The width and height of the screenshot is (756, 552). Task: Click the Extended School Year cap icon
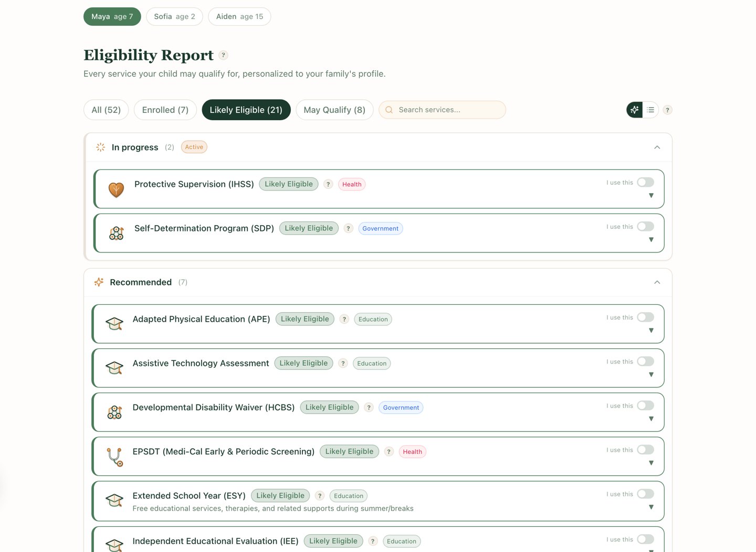[114, 501]
